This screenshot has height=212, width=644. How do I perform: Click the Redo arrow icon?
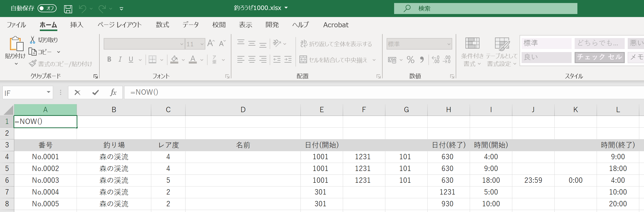coord(102,9)
